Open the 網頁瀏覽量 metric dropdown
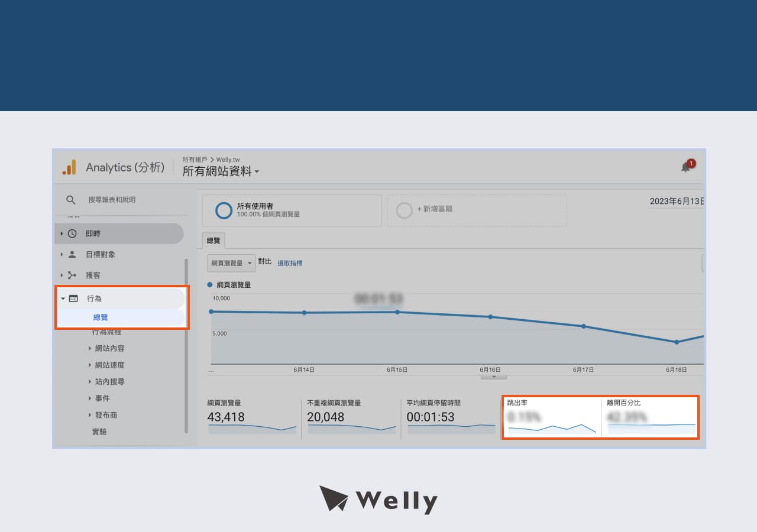The image size is (757, 532). click(231, 263)
